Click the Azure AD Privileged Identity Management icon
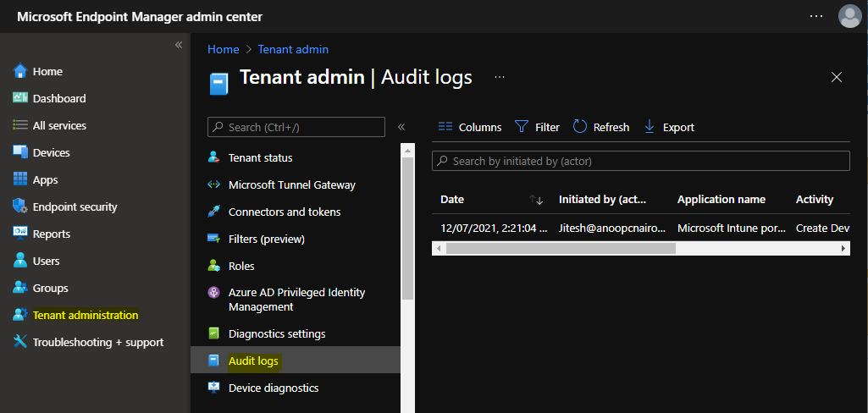Image resolution: width=868 pixels, height=413 pixels. pyautogui.click(x=213, y=293)
